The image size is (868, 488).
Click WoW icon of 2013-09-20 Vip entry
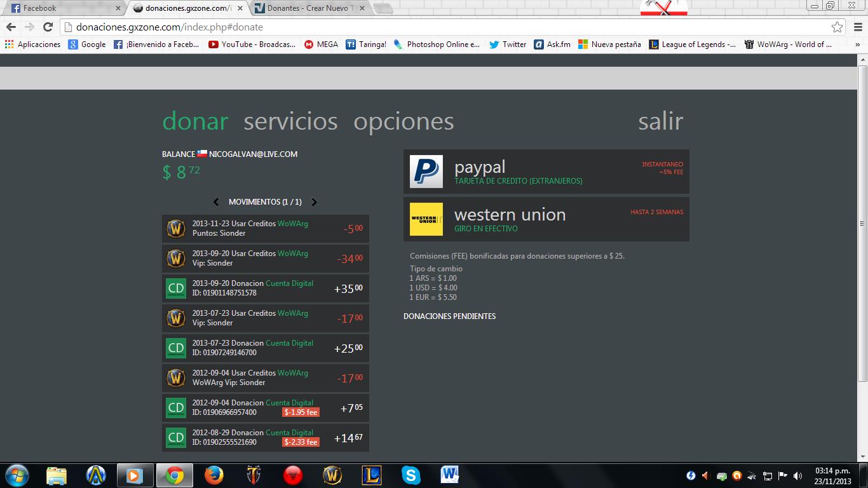[x=176, y=259]
